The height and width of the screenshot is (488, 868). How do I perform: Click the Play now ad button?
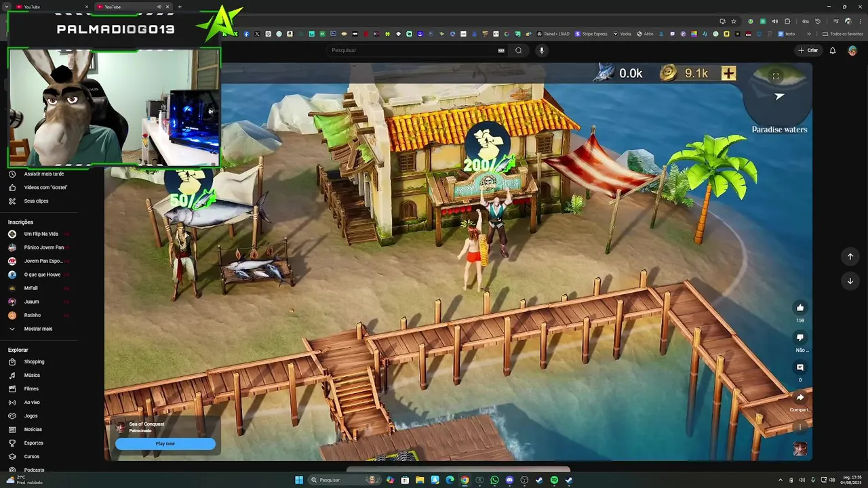[x=165, y=444]
